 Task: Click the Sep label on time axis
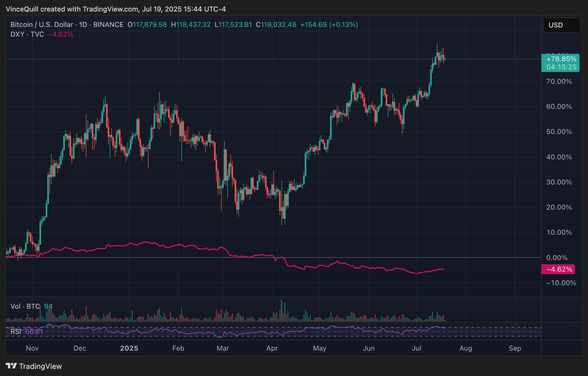[515, 348]
